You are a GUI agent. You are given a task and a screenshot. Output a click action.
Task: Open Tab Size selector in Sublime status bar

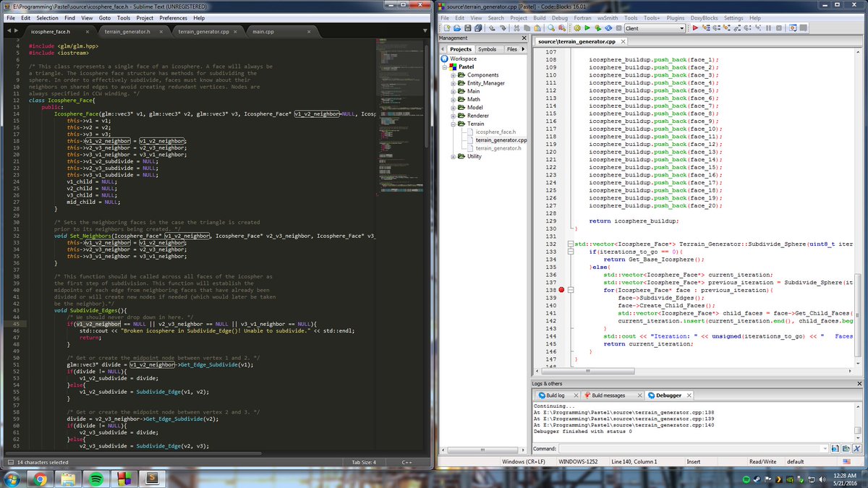[364, 462]
